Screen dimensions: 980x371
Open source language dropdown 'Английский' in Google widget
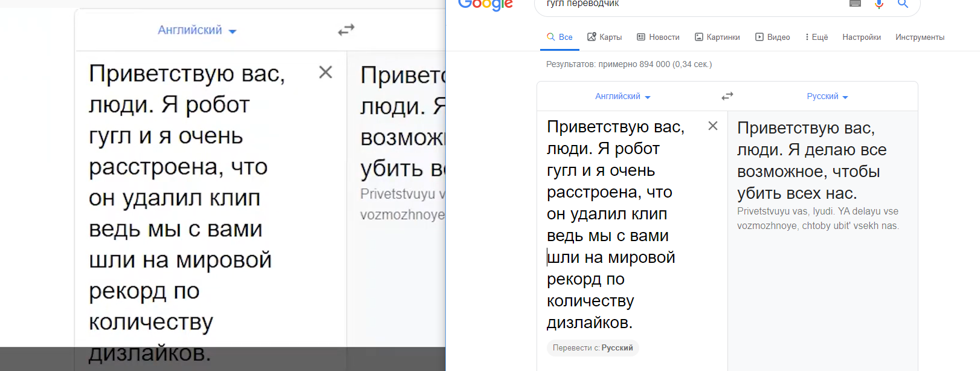[x=622, y=96]
